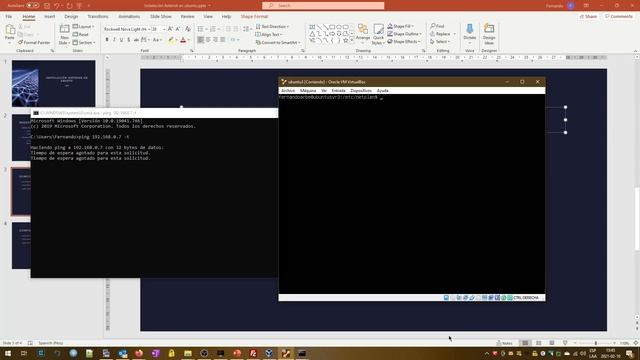Click the Redo icon in quick access
This screenshot has width=640, height=360.
click(69, 6)
